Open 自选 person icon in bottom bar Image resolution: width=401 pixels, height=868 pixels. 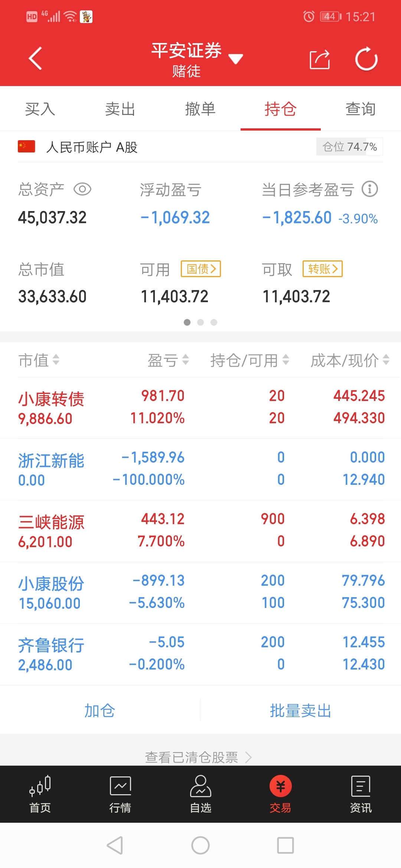pos(200,786)
